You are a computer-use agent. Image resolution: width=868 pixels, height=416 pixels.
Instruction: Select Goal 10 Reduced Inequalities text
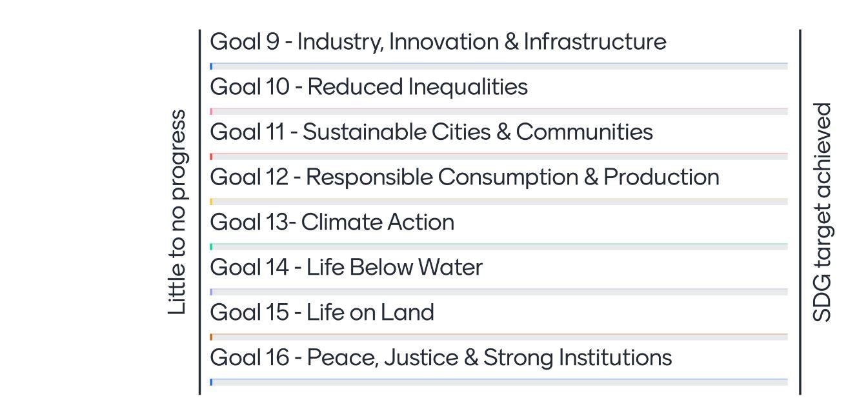(369, 87)
